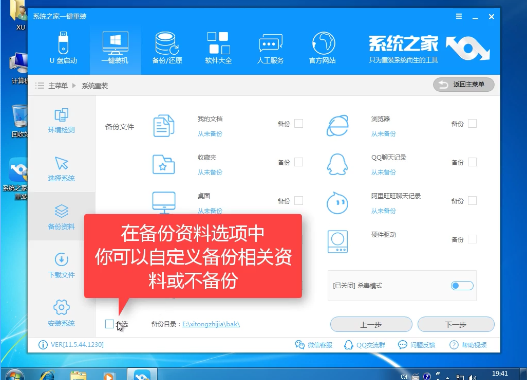Open the QQ交流群 group link
The image size is (527, 380).
click(x=364, y=345)
